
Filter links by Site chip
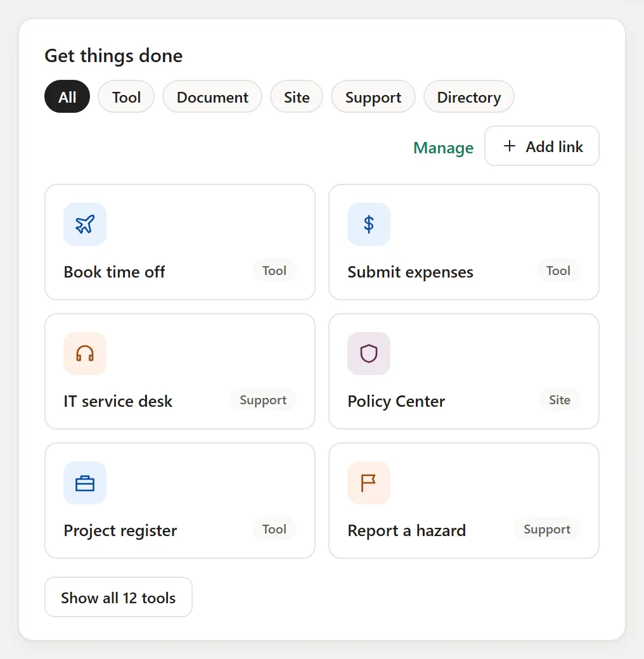(x=297, y=97)
